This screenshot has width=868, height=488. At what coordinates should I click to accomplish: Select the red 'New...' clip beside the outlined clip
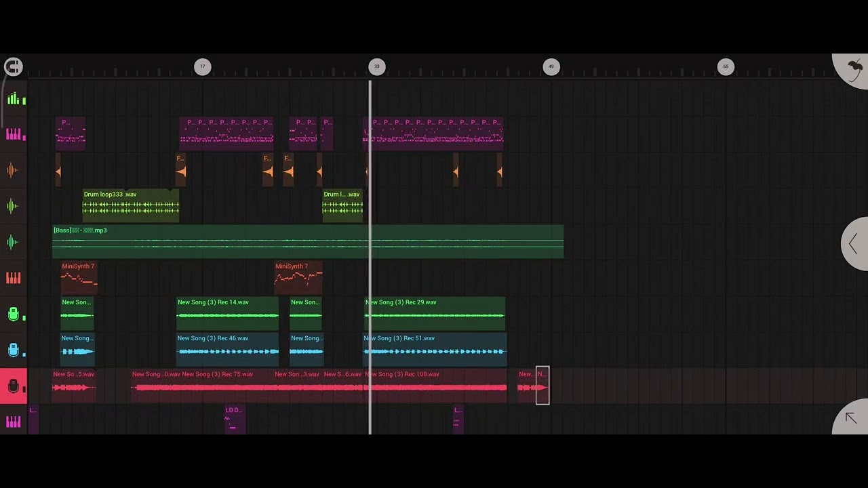pos(526,386)
